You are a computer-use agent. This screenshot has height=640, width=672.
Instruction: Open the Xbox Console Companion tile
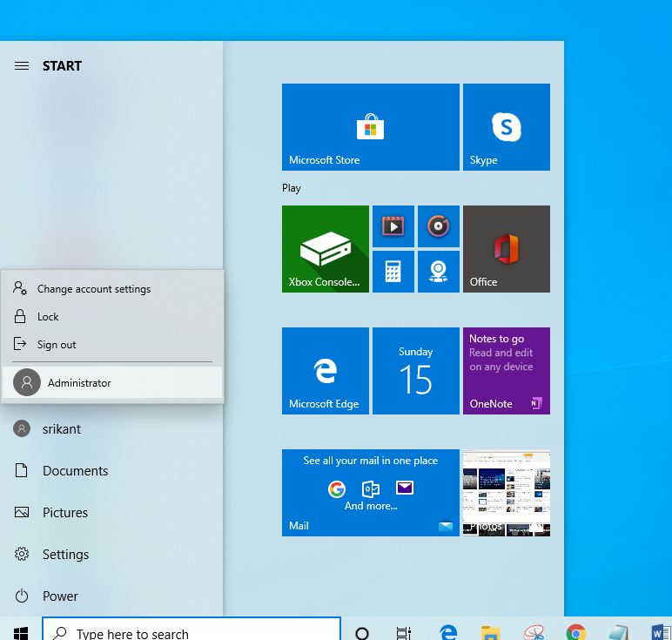[326, 249]
